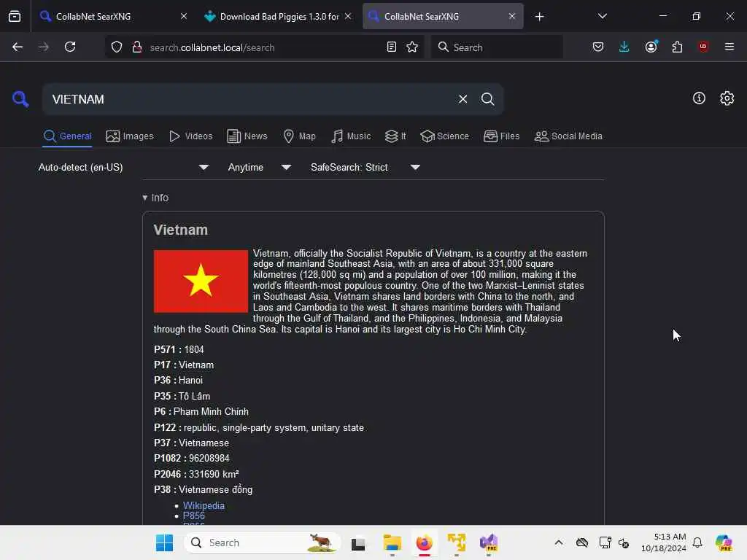
Task: List all tabs dropdown arrow
Action: point(602,16)
